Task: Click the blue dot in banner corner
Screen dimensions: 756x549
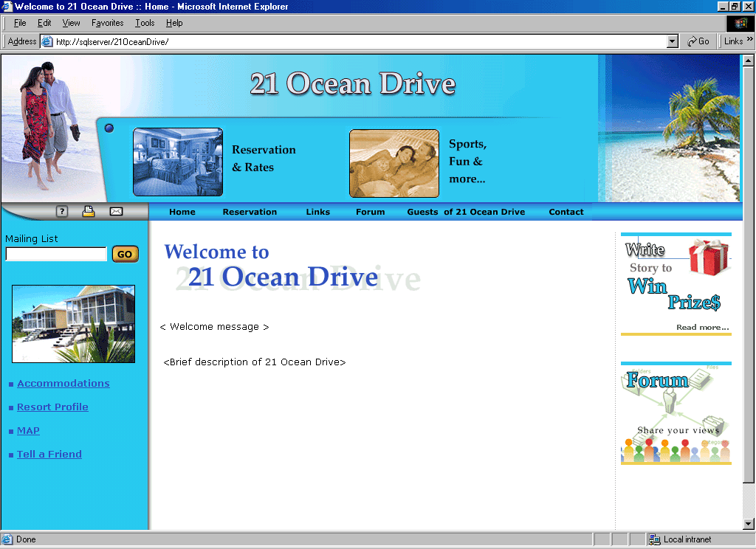Action: pyautogui.click(x=109, y=128)
